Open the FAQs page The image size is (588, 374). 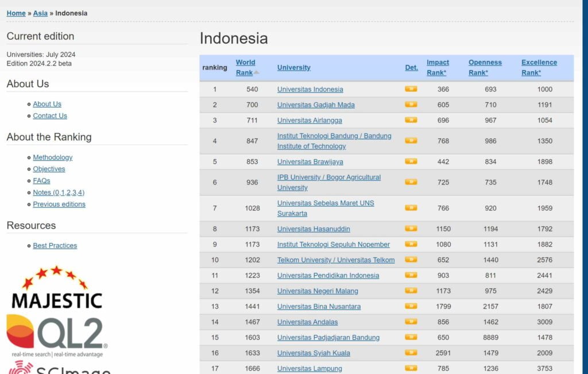(x=41, y=180)
